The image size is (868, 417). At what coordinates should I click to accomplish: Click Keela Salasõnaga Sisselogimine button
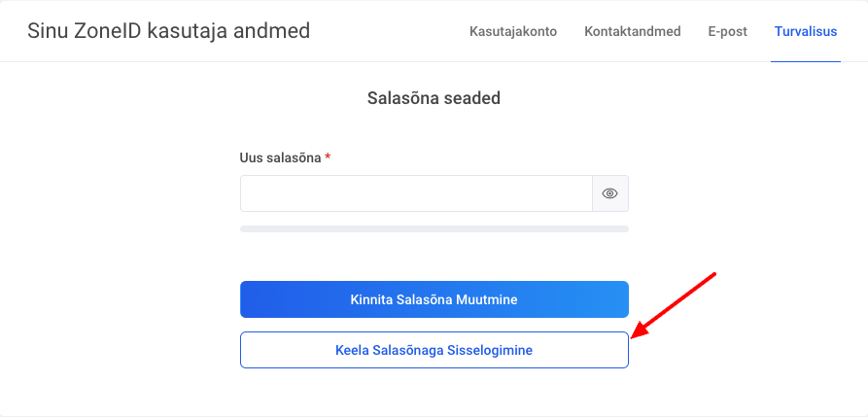pos(434,350)
